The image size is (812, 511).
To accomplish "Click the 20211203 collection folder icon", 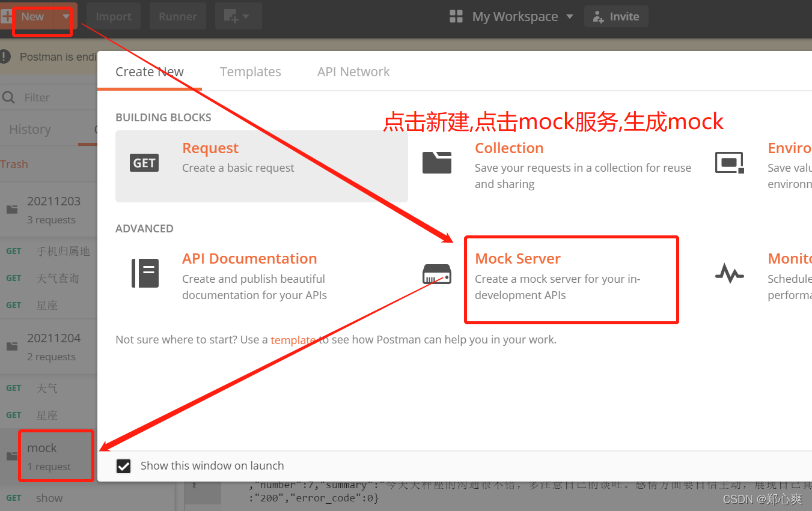I will [x=12, y=210].
